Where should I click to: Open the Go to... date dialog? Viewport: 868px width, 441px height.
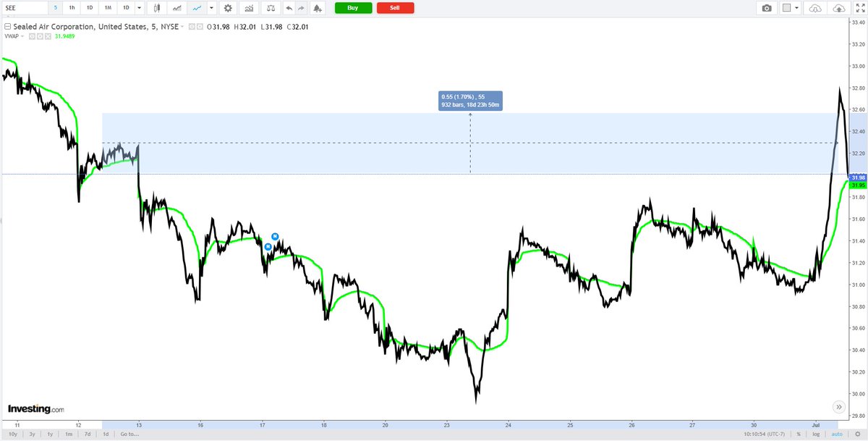click(x=129, y=434)
